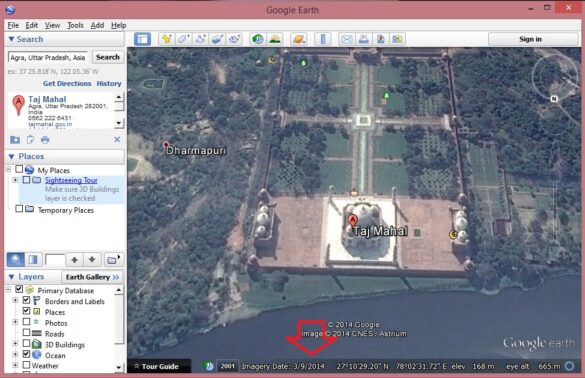Toggle the sidebar panel button
This screenshot has width=585, height=378.
point(142,39)
